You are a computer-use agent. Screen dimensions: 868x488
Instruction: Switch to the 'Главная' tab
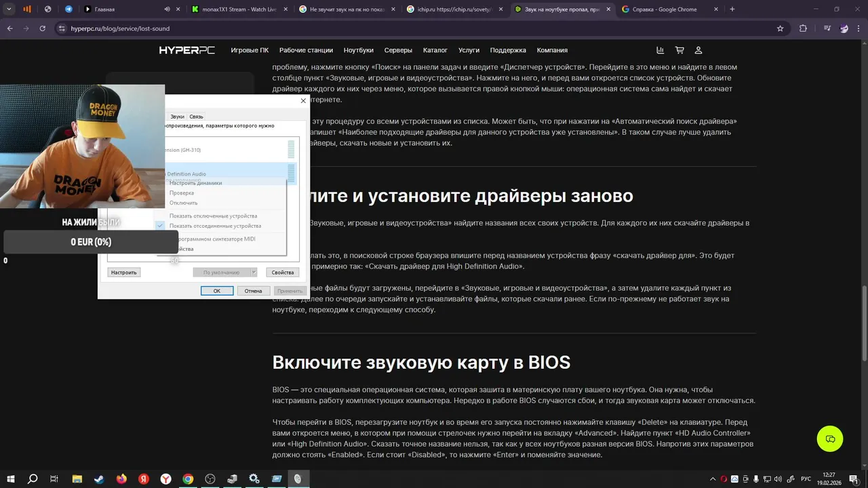click(x=129, y=9)
